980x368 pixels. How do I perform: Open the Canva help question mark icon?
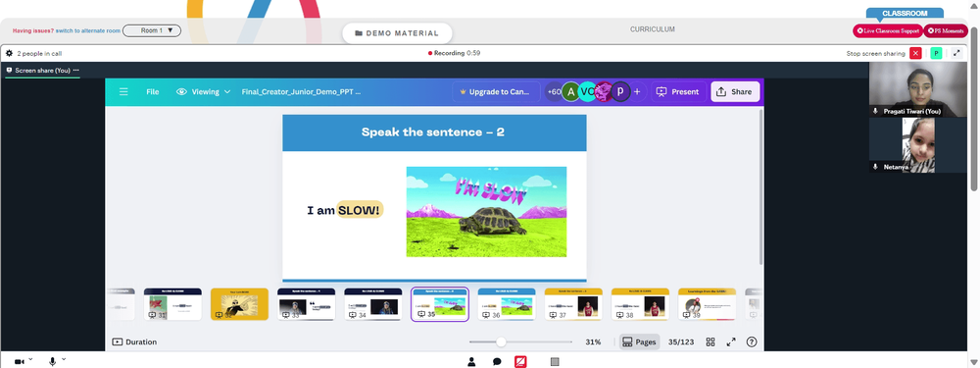pos(752,342)
